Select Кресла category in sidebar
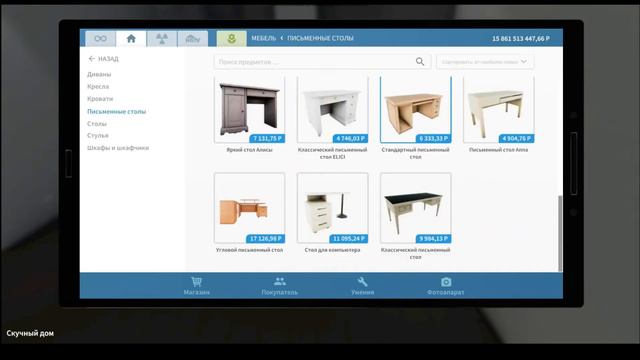Image resolution: width=640 pixels, height=360 pixels. click(x=98, y=87)
